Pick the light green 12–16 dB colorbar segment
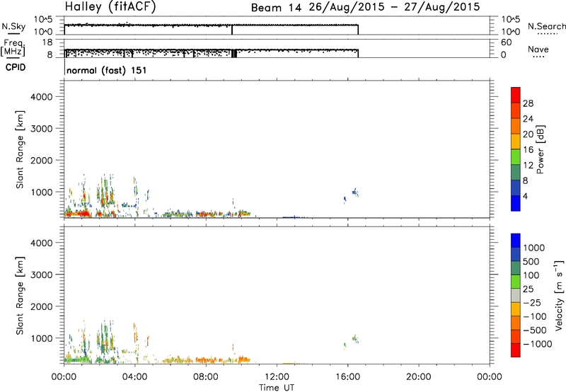The width and height of the screenshot is (566, 392). coord(516,157)
